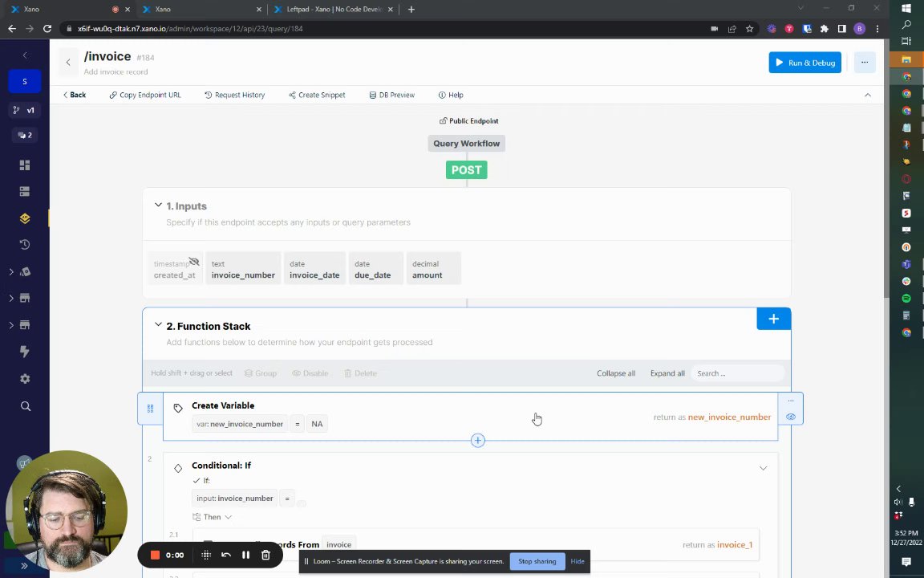Hide the Loom screen sharing banner
Viewport: 924px width, 578px height.
pos(577,561)
